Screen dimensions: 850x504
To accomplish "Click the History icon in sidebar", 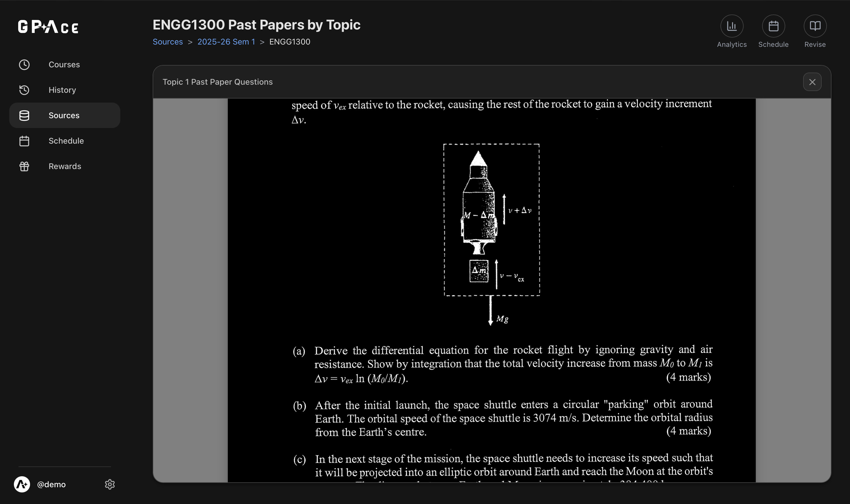I will 24,90.
